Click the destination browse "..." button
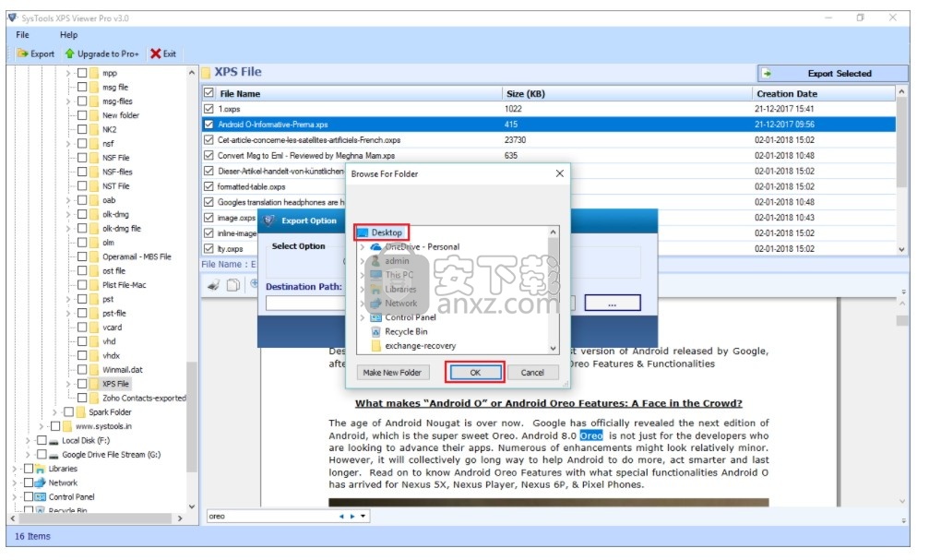Image resolution: width=929 pixels, height=560 pixels. (612, 304)
